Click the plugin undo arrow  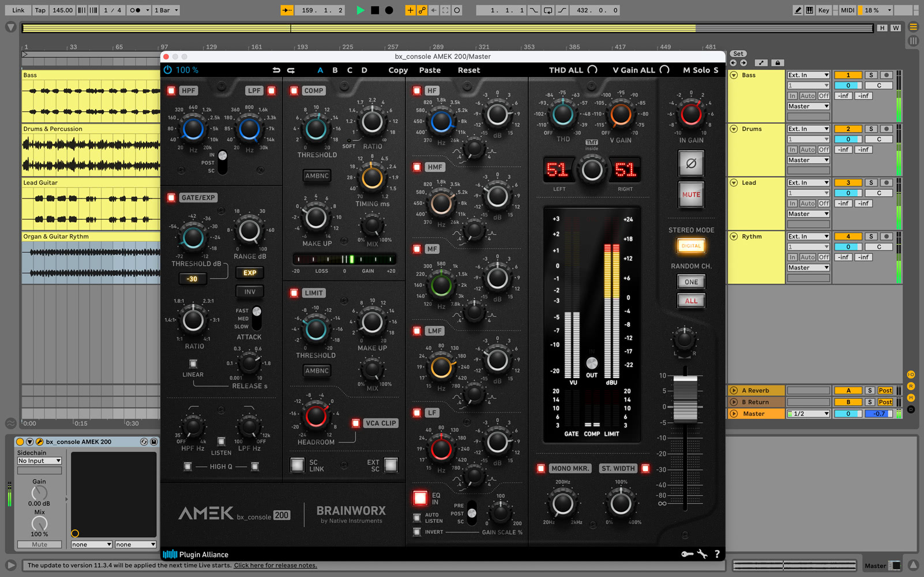tap(276, 70)
